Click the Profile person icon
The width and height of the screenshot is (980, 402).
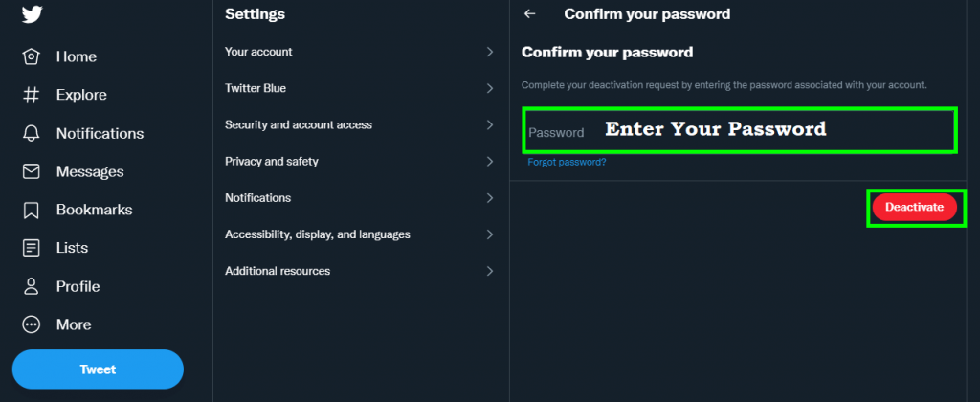(32, 286)
